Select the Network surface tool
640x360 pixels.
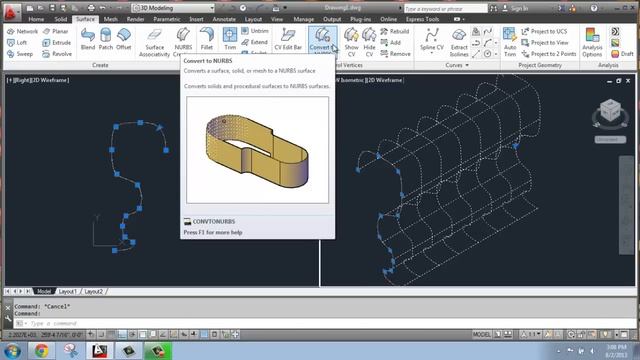point(22,31)
